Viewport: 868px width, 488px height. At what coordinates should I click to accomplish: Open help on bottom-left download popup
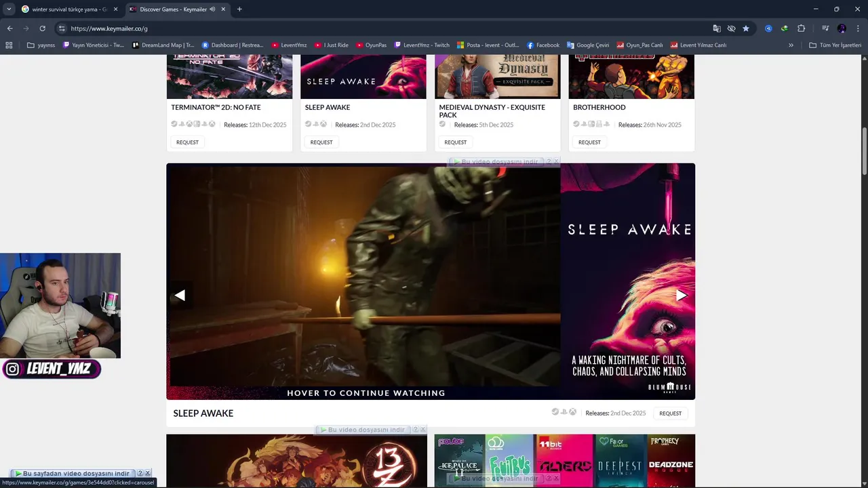pyautogui.click(x=140, y=474)
